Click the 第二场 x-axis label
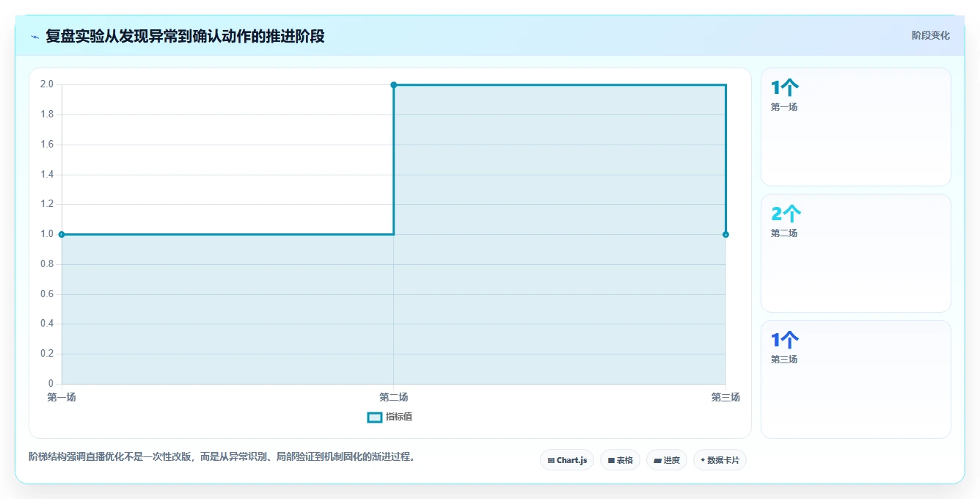Image resolution: width=980 pixels, height=499 pixels. pyautogui.click(x=394, y=397)
